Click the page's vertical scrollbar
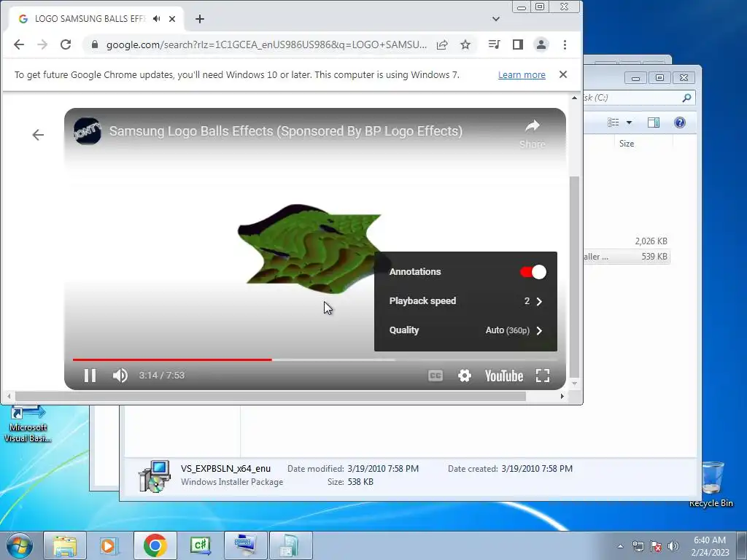Screen dimensions: 747x560 [575, 276]
